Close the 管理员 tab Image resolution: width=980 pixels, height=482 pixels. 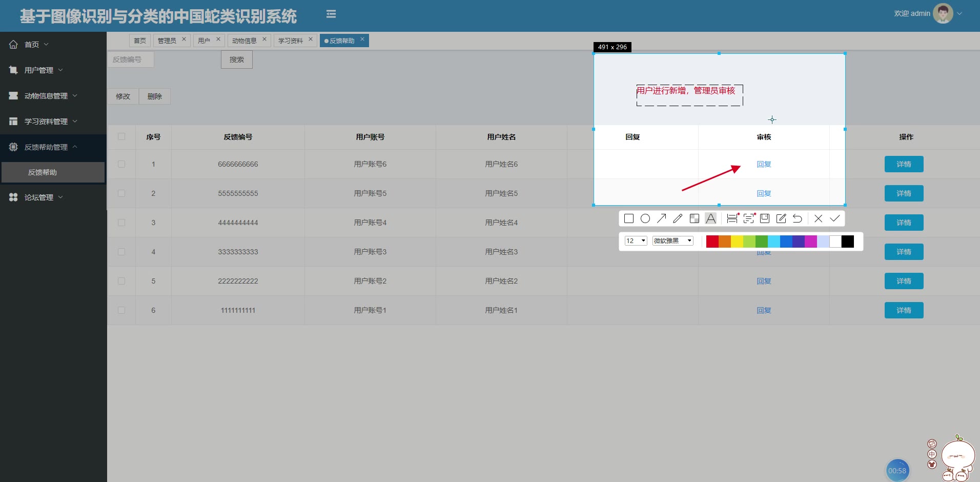184,39
